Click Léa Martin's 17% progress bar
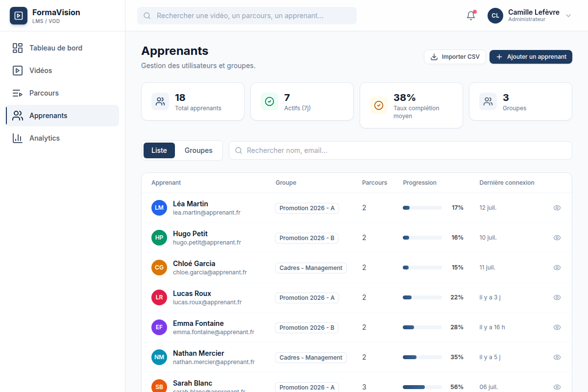Viewport: 588px width, 392px height. pyautogui.click(x=422, y=208)
